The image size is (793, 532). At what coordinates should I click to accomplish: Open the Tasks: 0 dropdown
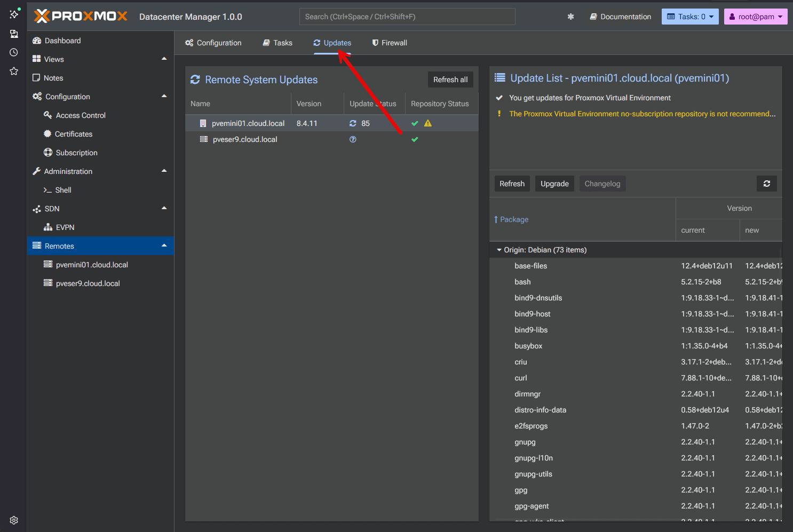(x=689, y=16)
